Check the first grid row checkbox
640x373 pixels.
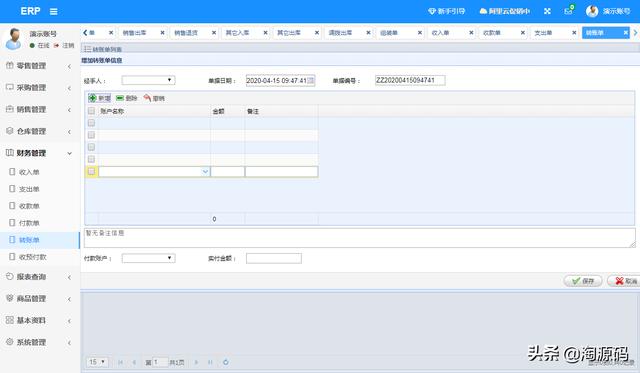[x=91, y=123]
